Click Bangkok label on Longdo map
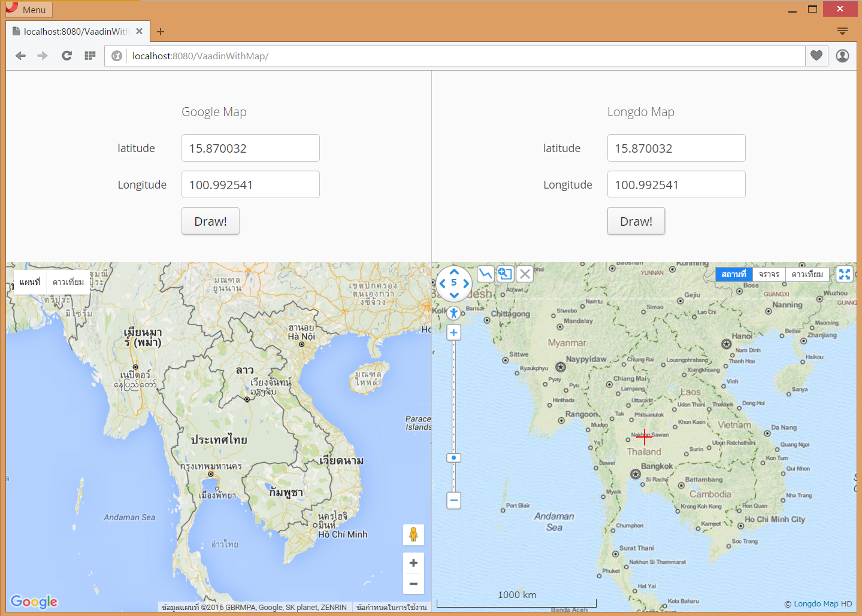Screen dimensions: 862x616 point(657,466)
